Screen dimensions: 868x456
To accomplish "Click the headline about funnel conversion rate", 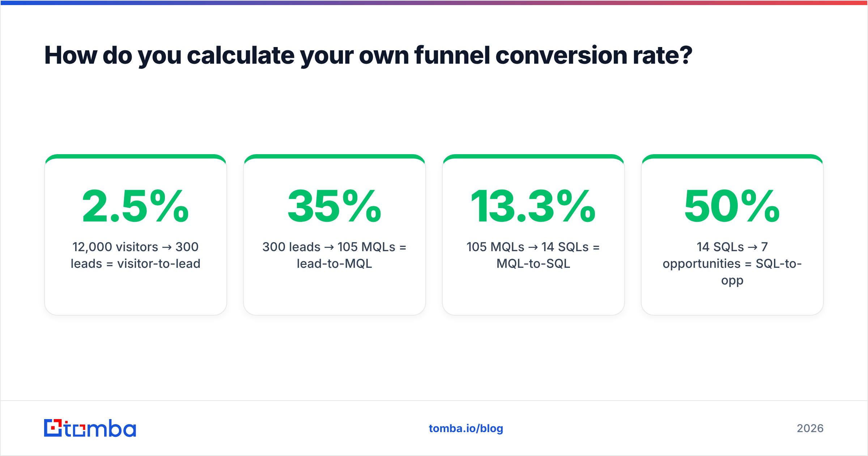I will (368, 55).
